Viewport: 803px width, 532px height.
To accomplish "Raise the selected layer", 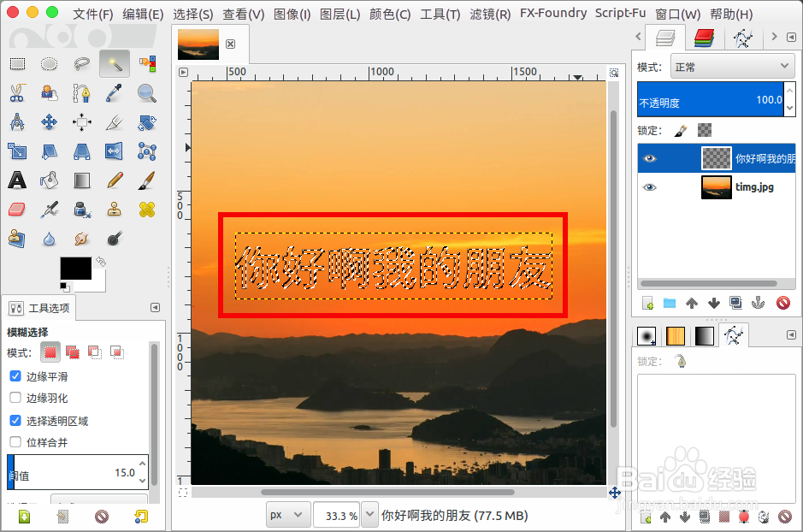I will (x=692, y=303).
